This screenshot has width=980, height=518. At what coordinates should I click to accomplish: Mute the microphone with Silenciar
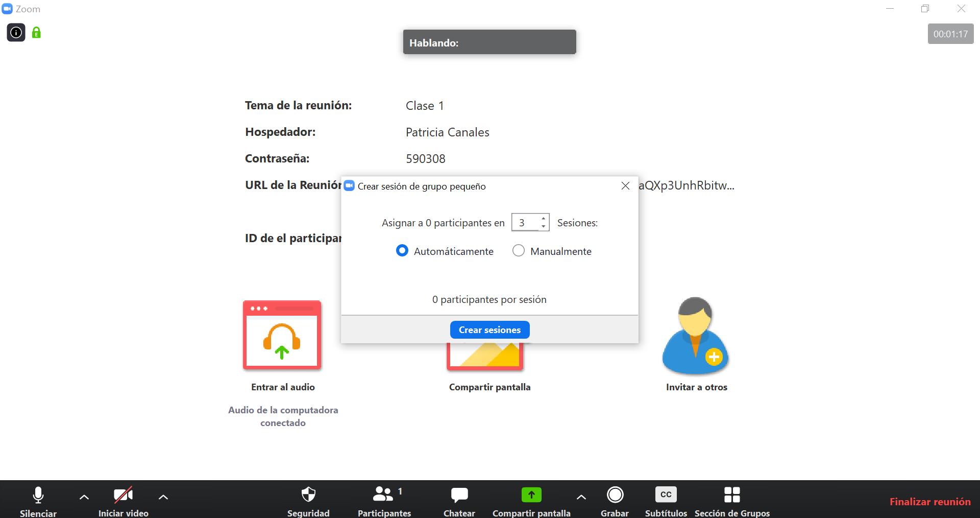[x=38, y=502]
